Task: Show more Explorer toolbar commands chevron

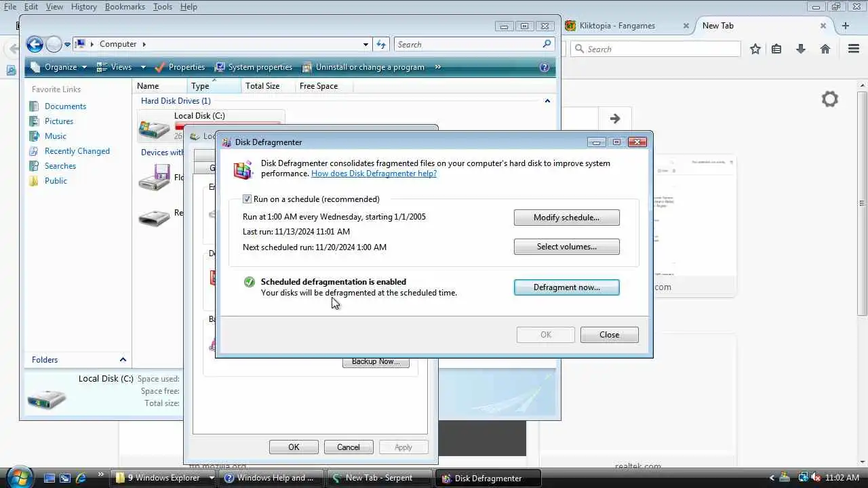Action: click(x=437, y=67)
